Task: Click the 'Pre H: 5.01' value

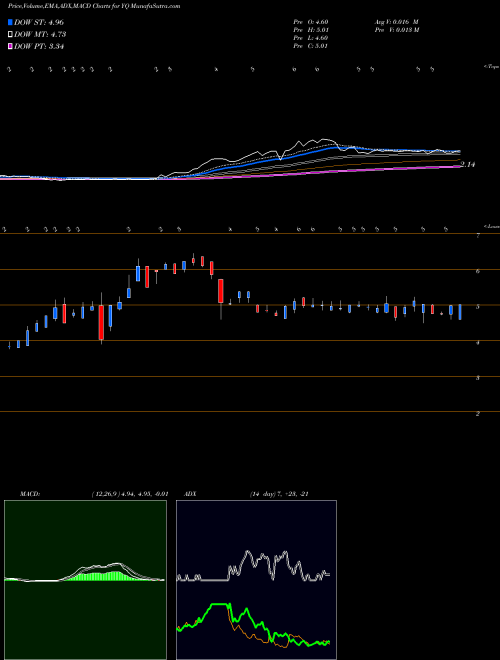Action: 311,30
